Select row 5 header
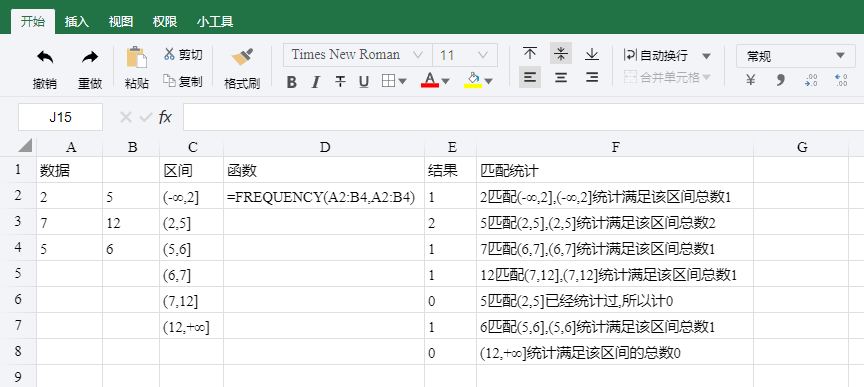864x387 pixels. click(18, 273)
